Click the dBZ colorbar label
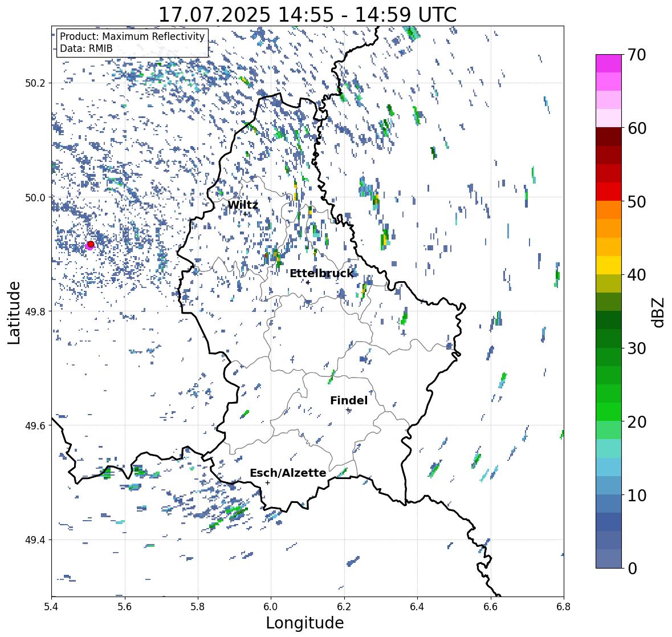The image size is (672, 637). click(x=659, y=313)
